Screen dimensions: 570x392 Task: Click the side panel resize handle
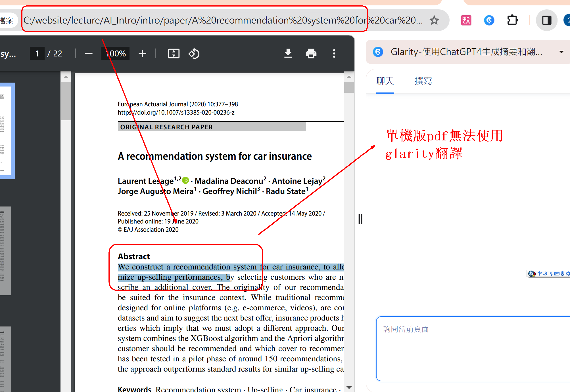coord(360,219)
